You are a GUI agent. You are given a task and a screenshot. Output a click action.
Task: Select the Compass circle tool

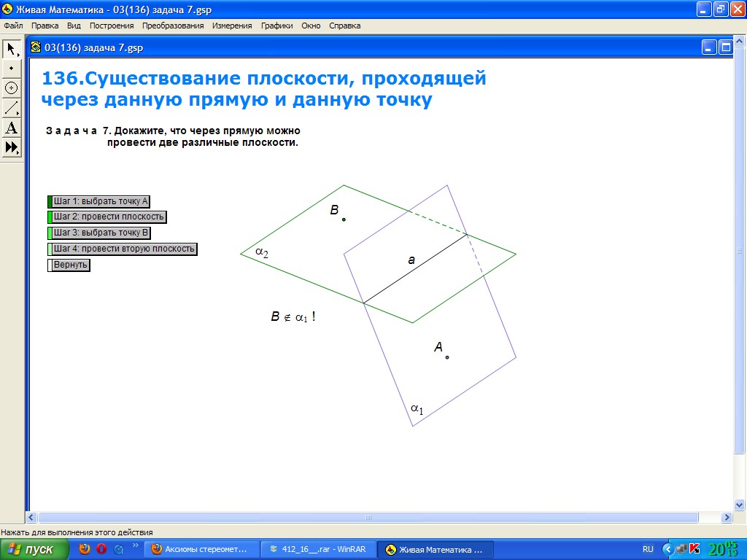[x=12, y=88]
